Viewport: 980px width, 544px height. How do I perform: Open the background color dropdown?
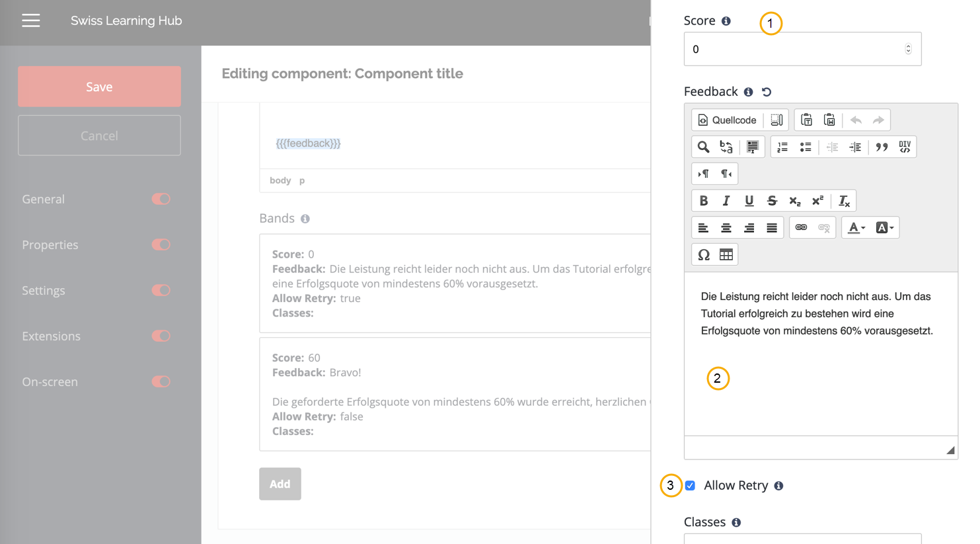885,228
